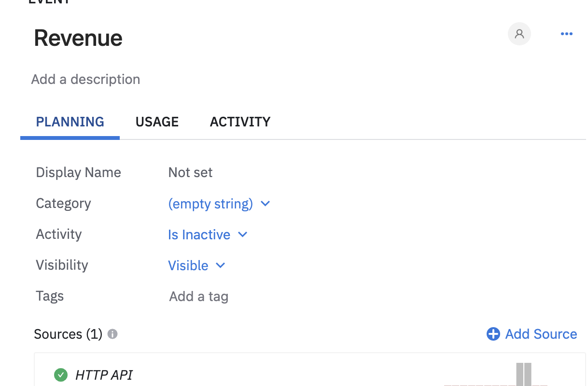Click the Add a tag field
Screen dimensions: 588x386
click(198, 296)
